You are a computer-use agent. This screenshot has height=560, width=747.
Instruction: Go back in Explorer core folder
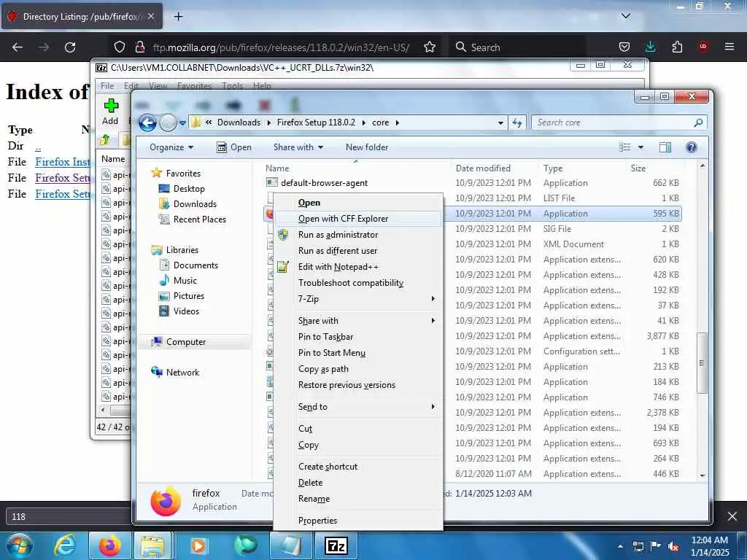[147, 122]
